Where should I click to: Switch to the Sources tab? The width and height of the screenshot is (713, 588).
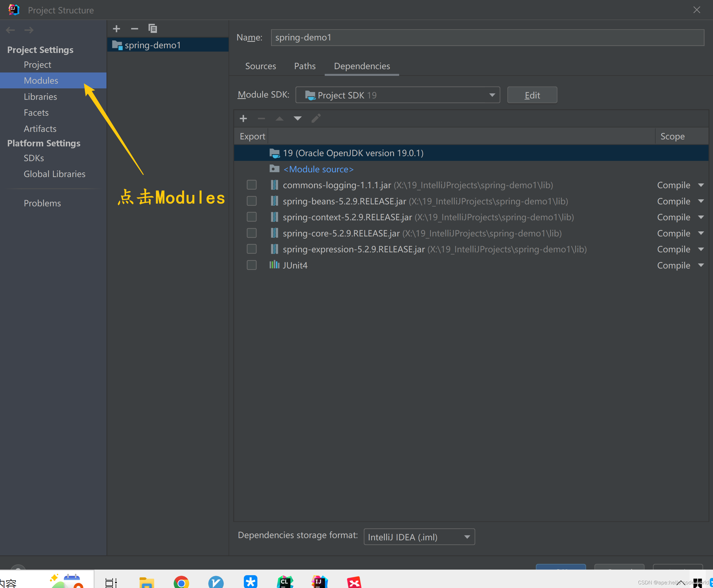point(260,66)
